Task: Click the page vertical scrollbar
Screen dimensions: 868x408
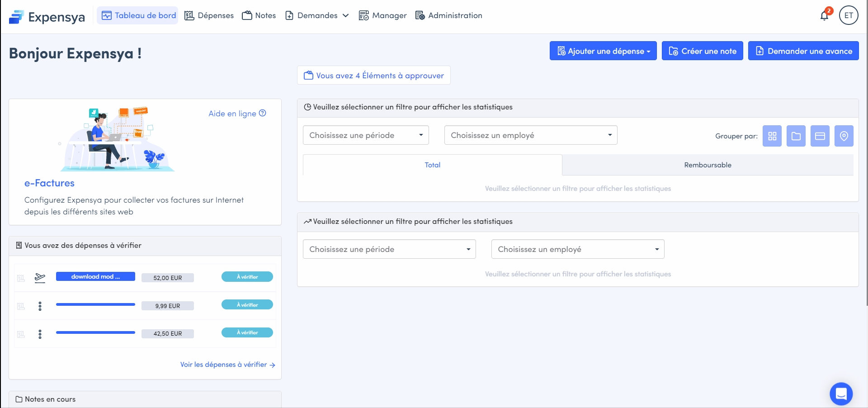Action: point(866,154)
